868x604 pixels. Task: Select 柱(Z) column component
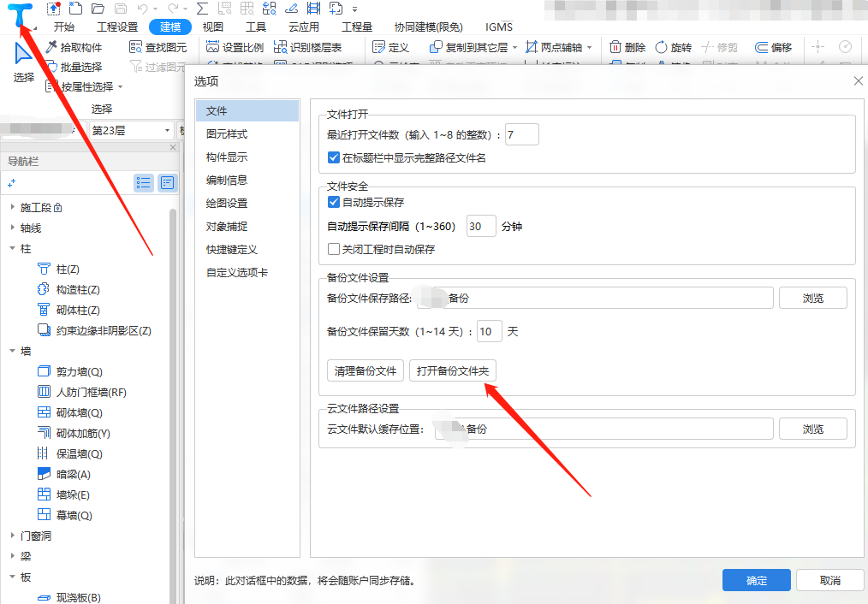click(58, 269)
